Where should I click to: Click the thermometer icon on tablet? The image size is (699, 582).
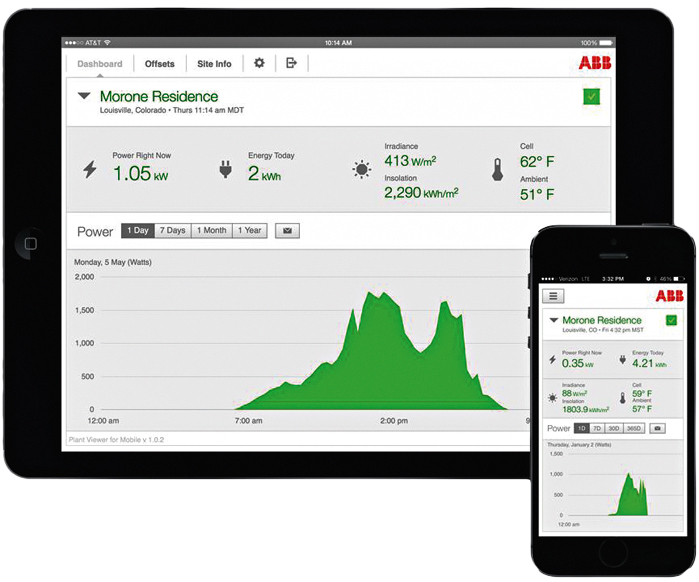[x=497, y=169]
